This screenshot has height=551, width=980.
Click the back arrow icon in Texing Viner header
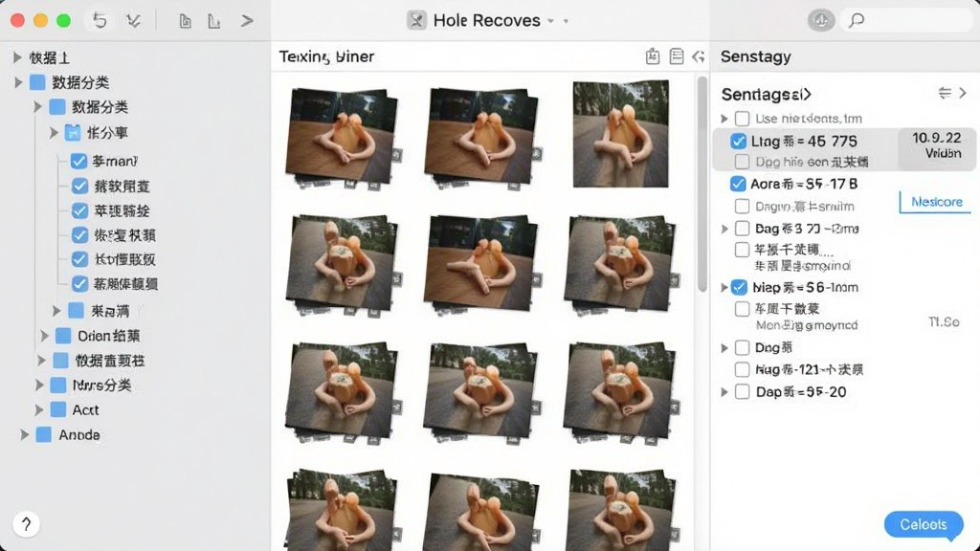pyautogui.click(x=698, y=56)
